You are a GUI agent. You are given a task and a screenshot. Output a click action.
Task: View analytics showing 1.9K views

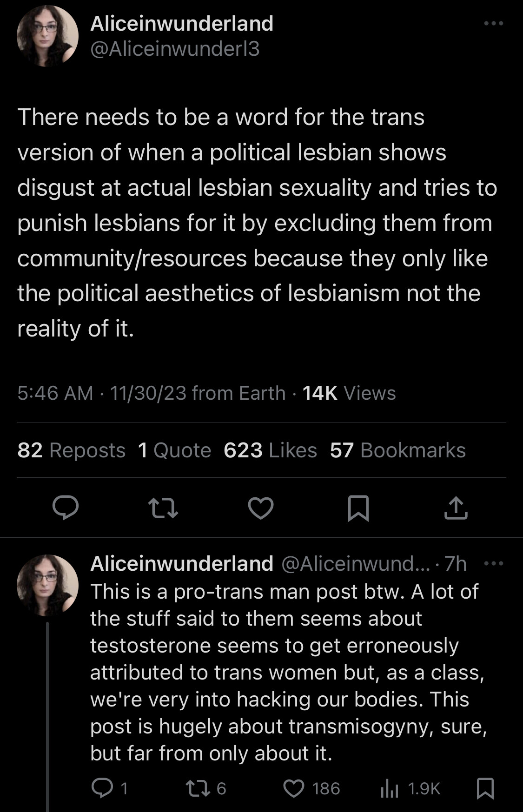388,788
